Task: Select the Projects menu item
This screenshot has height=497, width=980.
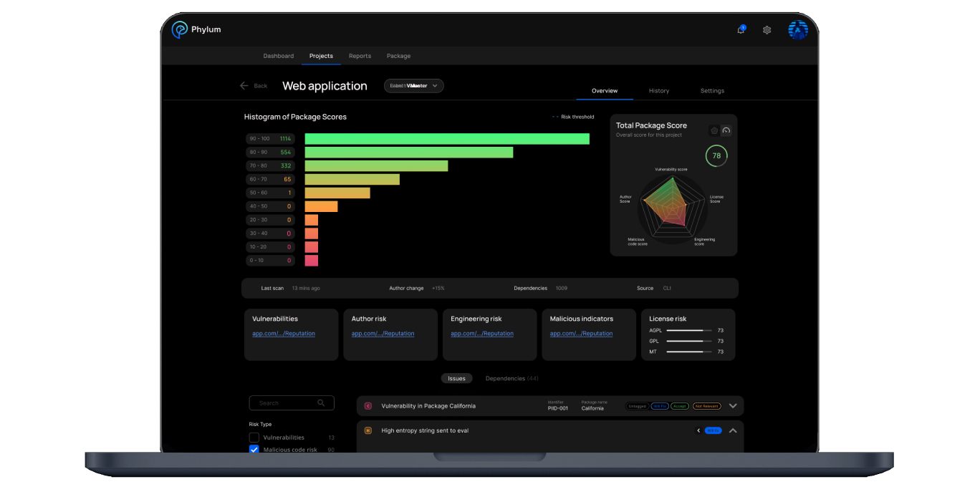Action: pyautogui.click(x=321, y=56)
